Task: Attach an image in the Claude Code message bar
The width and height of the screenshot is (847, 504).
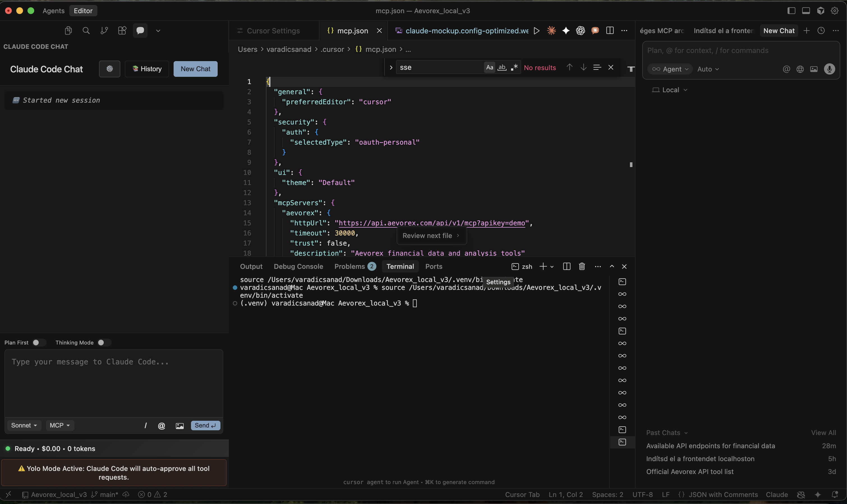Action: 179,426
